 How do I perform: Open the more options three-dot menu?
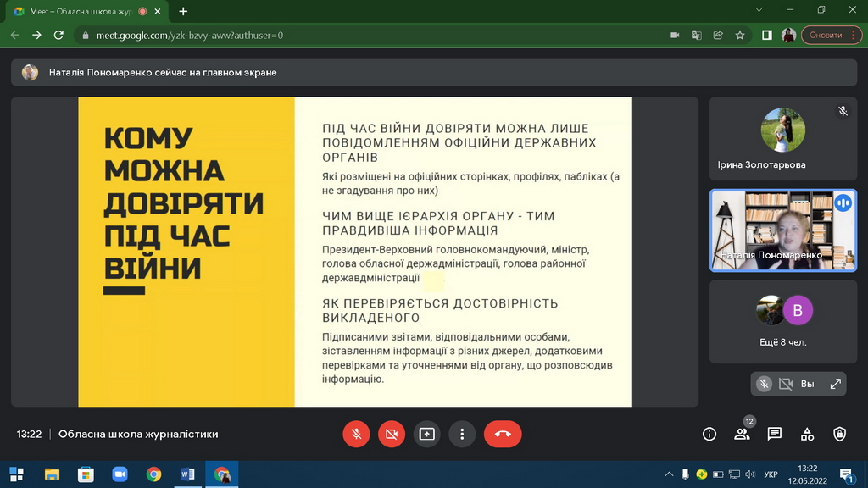pos(462,434)
